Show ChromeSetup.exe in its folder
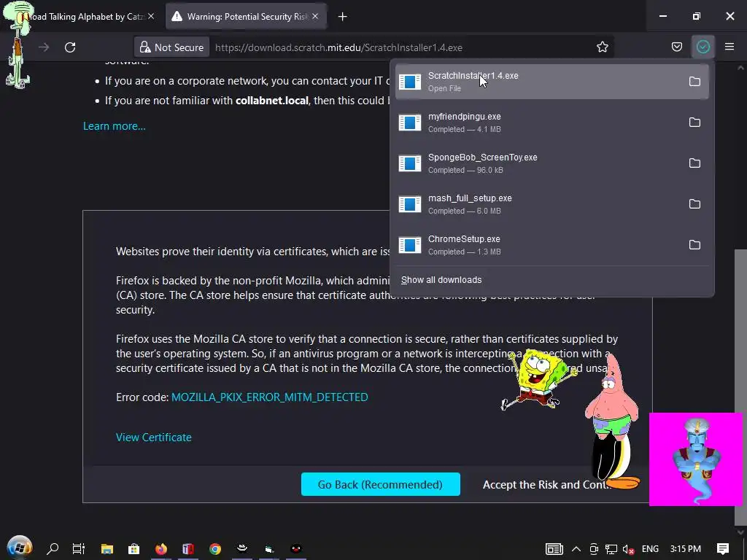This screenshot has width=747, height=560. tap(694, 245)
